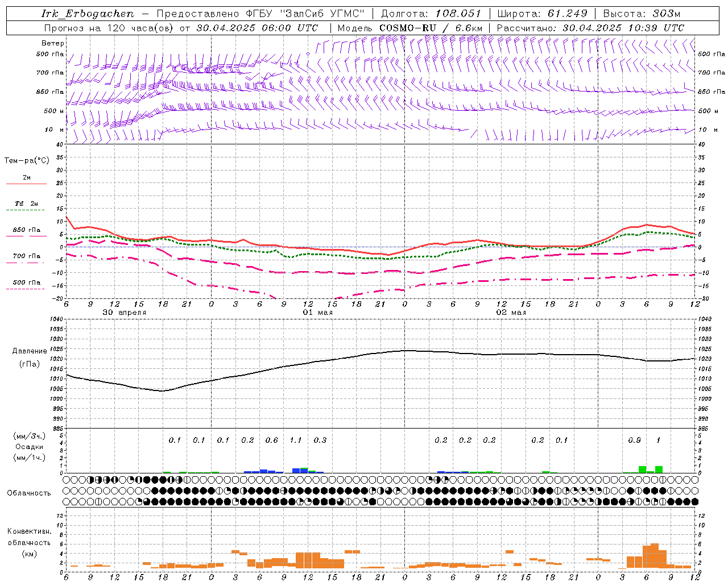
Task: Click the 'Ветер' wind panel label
Action: point(52,43)
